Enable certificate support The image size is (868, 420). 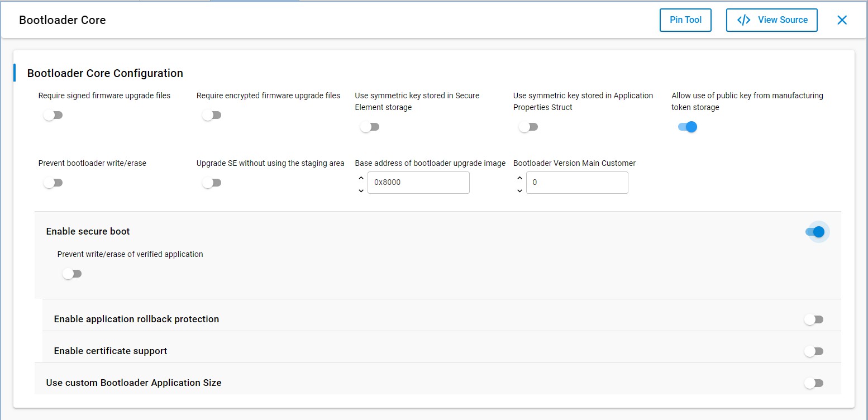(x=814, y=351)
